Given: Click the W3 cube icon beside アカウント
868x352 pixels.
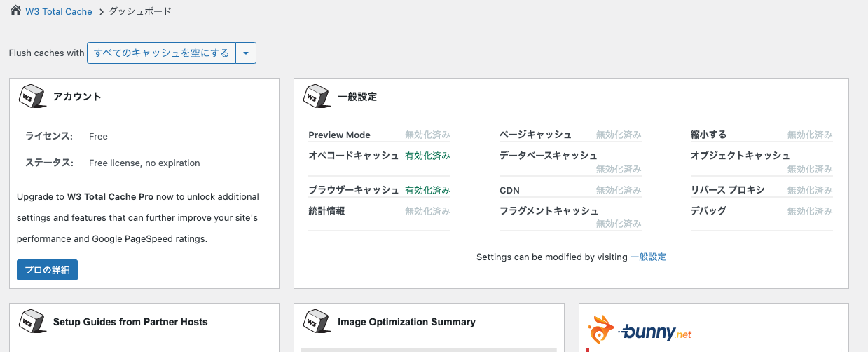Looking at the screenshot, I should [32, 96].
